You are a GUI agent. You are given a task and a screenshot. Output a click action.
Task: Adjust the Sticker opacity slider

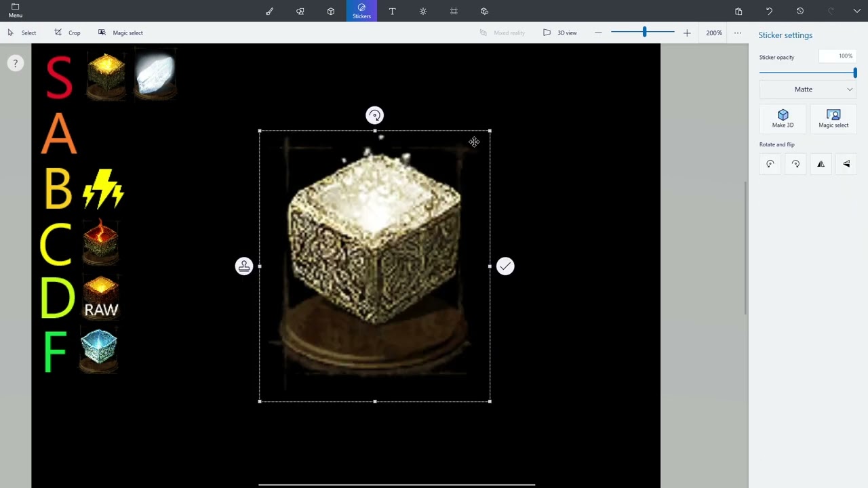[808, 73]
